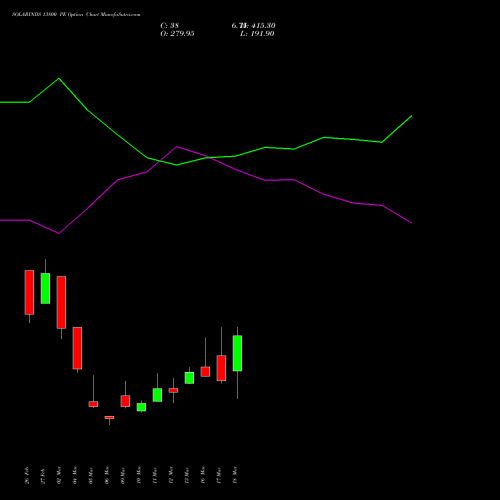Click the small red candlestick for 06 Mar
500x500 pixels.
109,417
